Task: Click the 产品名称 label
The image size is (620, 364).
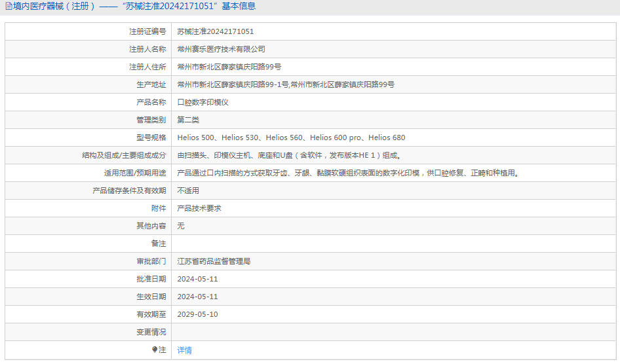Action: point(151,102)
